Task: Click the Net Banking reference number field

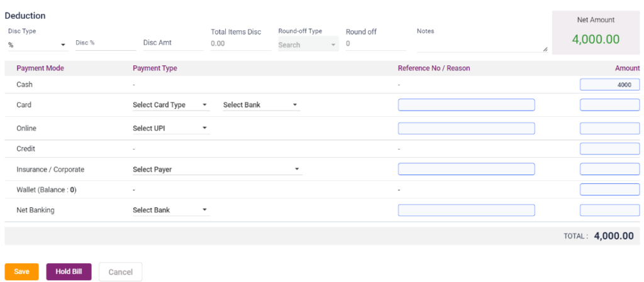Action: click(x=466, y=210)
